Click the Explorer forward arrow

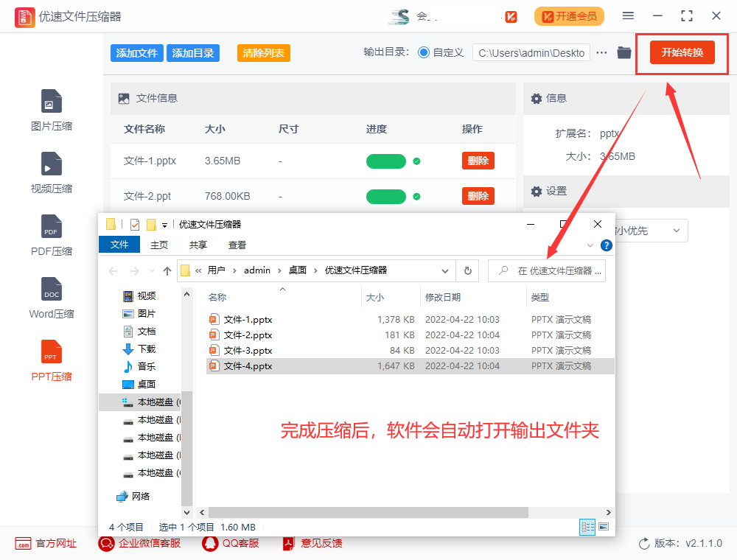pyautogui.click(x=134, y=271)
